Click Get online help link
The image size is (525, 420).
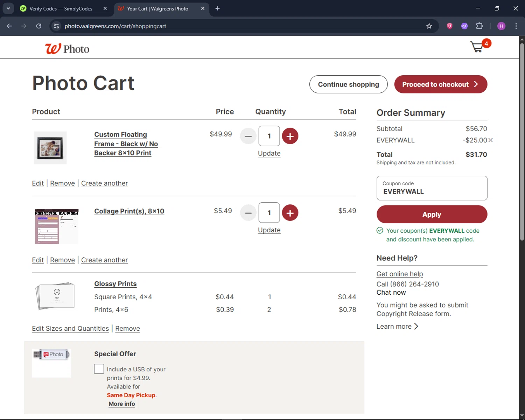coord(400,274)
